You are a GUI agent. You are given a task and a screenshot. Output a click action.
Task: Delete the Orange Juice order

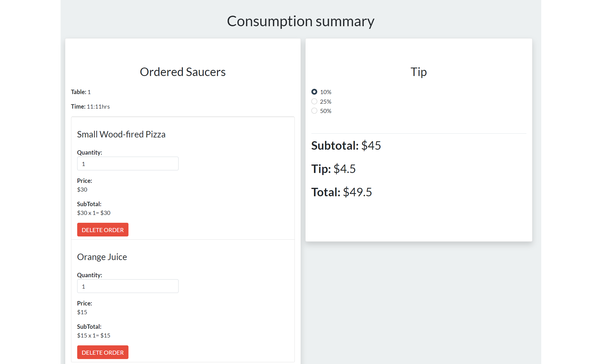coord(103,352)
